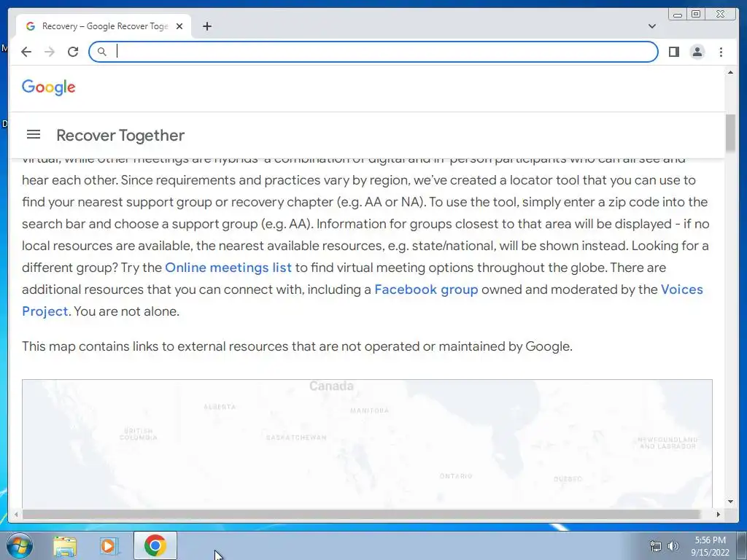Reload the page with the refresh icon

(x=73, y=52)
